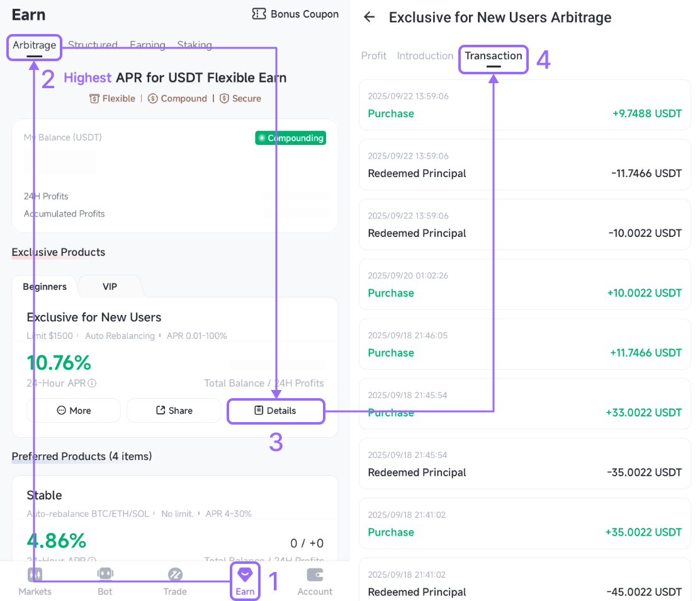Click the +9.7488 USDT purchase amount
This screenshot has width=700, height=601.
click(x=647, y=113)
